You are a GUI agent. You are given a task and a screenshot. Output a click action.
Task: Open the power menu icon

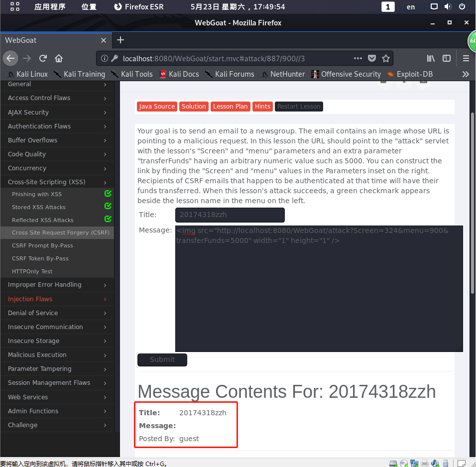(462, 6)
